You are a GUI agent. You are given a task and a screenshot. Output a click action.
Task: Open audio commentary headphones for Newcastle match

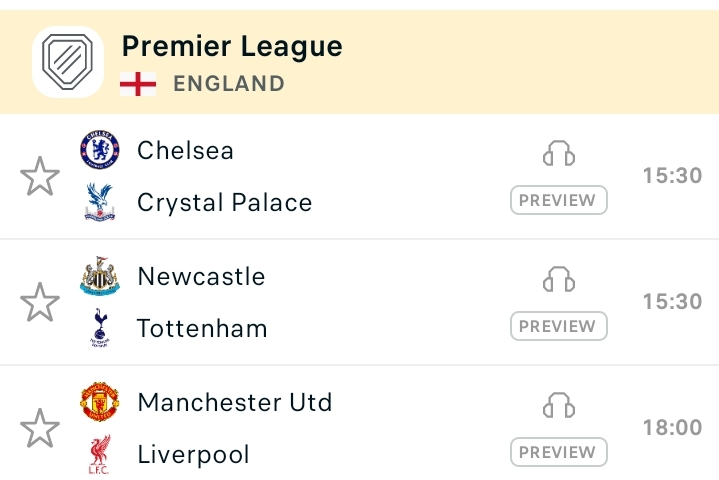tap(559, 279)
